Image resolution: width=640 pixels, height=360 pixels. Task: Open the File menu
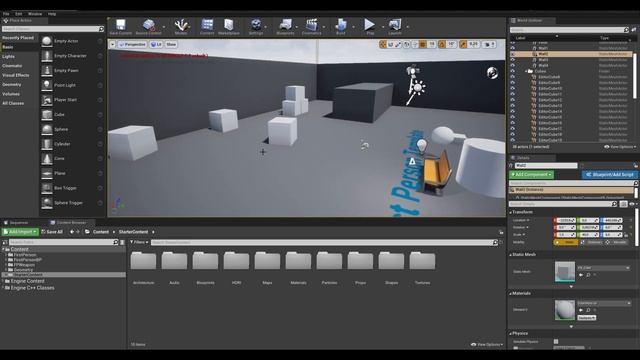coord(6,14)
